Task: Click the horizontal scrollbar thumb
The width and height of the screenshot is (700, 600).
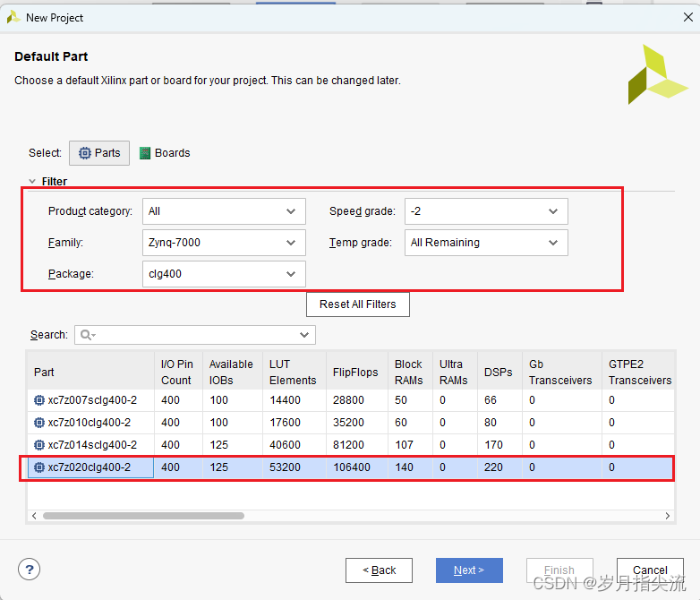Action: coord(143,516)
